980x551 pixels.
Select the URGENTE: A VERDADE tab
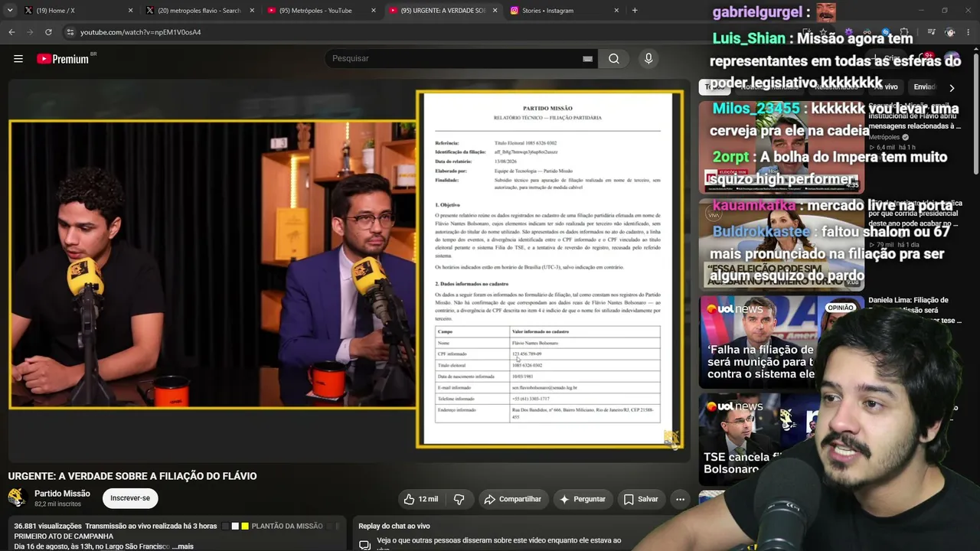click(443, 11)
